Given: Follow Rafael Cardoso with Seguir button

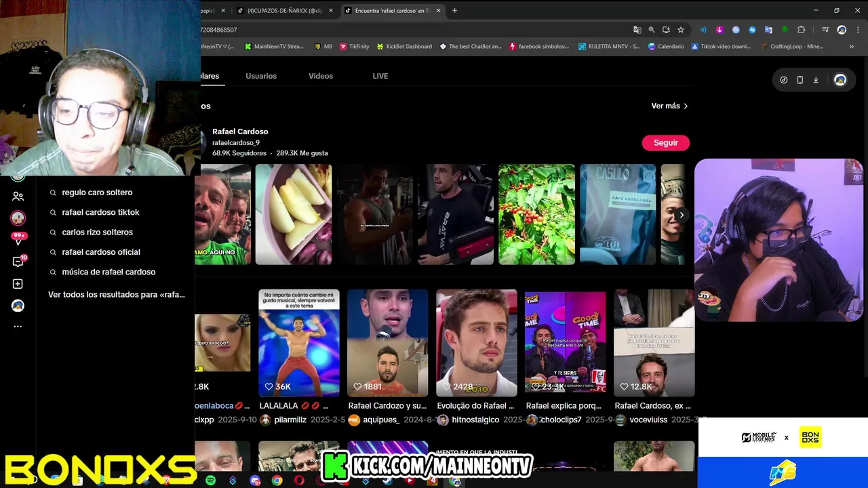Looking at the screenshot, I should [666, 143].
